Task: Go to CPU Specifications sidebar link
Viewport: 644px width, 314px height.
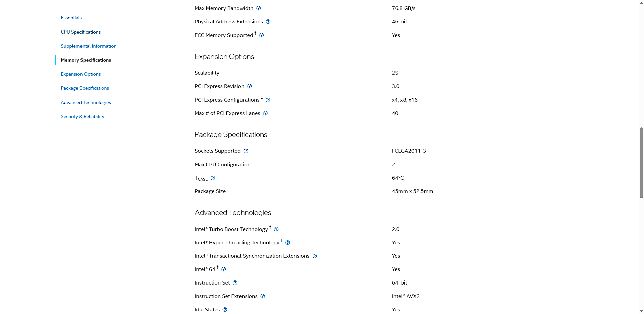Action: [80, 32]
